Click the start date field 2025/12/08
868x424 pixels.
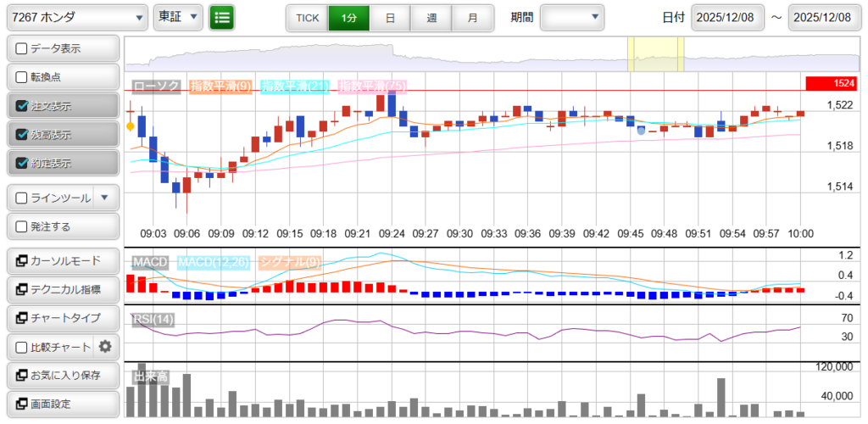pos(728,18)
